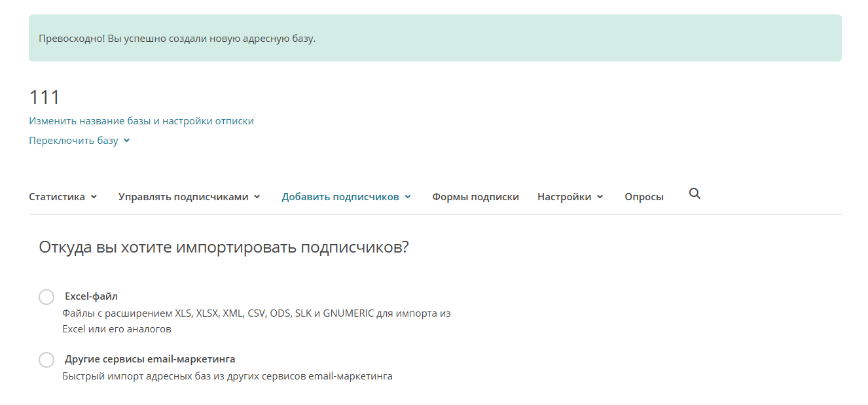Click the magnifying glass search icon
Viewport: 868px width, 405px height.
(x=695, y=194)
